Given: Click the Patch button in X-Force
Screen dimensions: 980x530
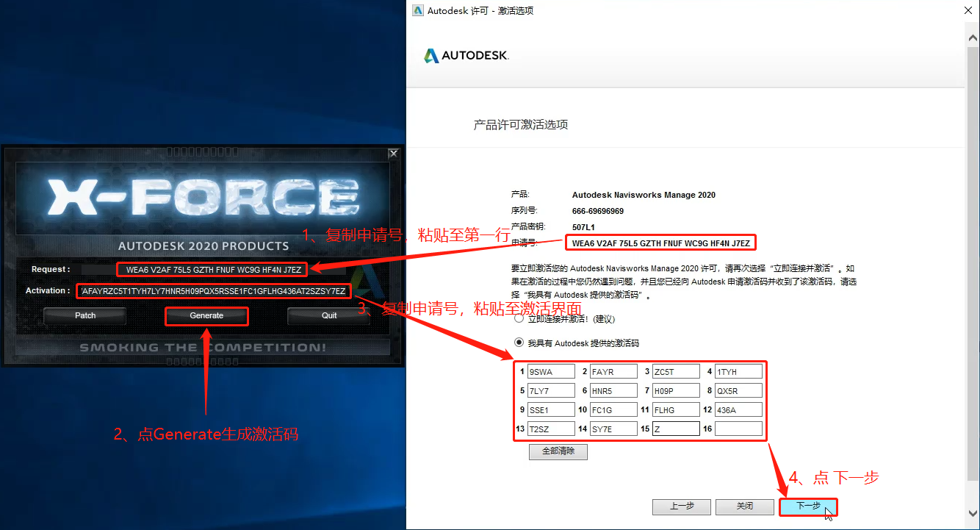Looking at the screenshot, I should point(85,315).
